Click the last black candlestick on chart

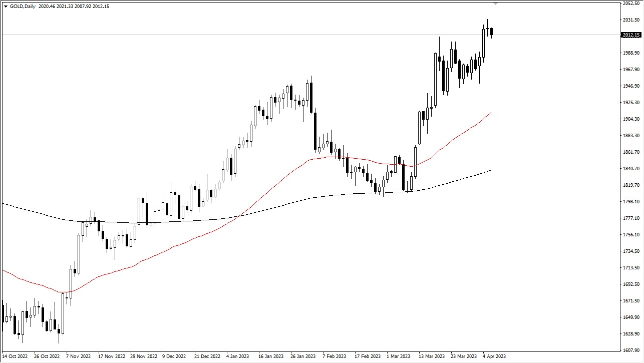(492, 32)
